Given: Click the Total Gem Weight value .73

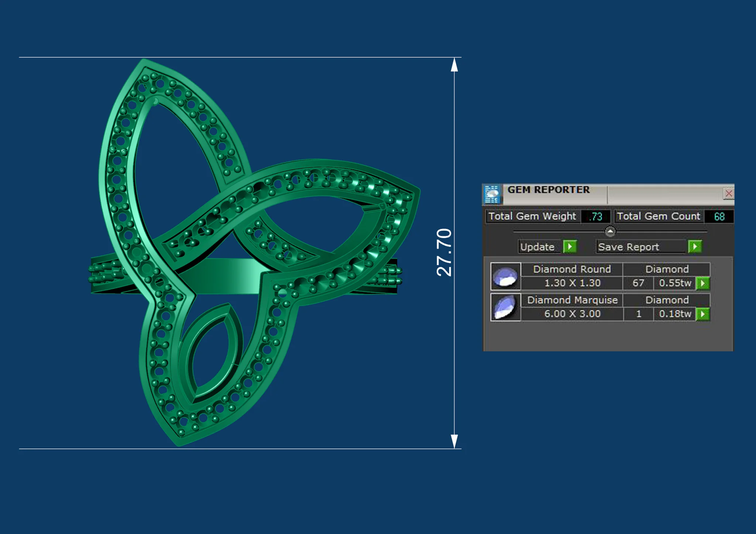Looking at the screenshot, I should pyautogui.click(x=595, y=216).
